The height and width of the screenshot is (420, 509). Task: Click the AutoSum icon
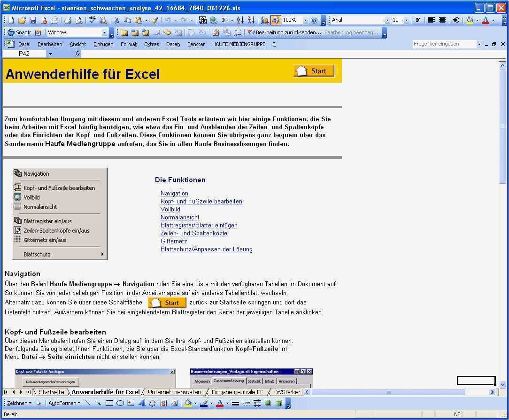224,20
